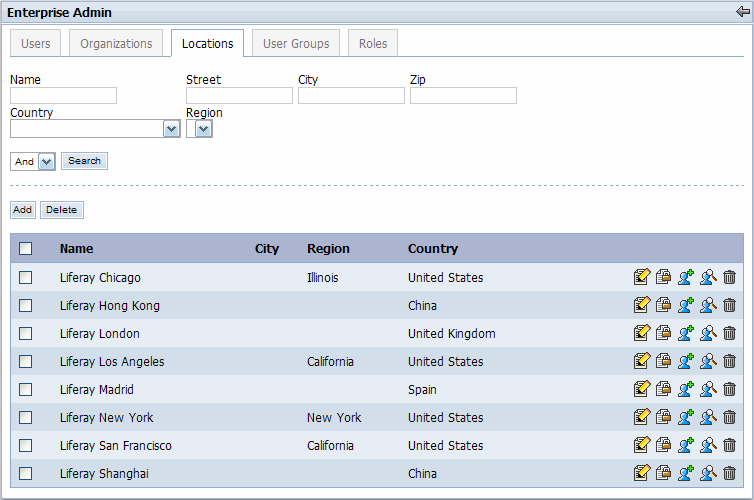Edit the Liferay New York location
The height and width of the screenshot is (500, 754).
coord(642,417)
